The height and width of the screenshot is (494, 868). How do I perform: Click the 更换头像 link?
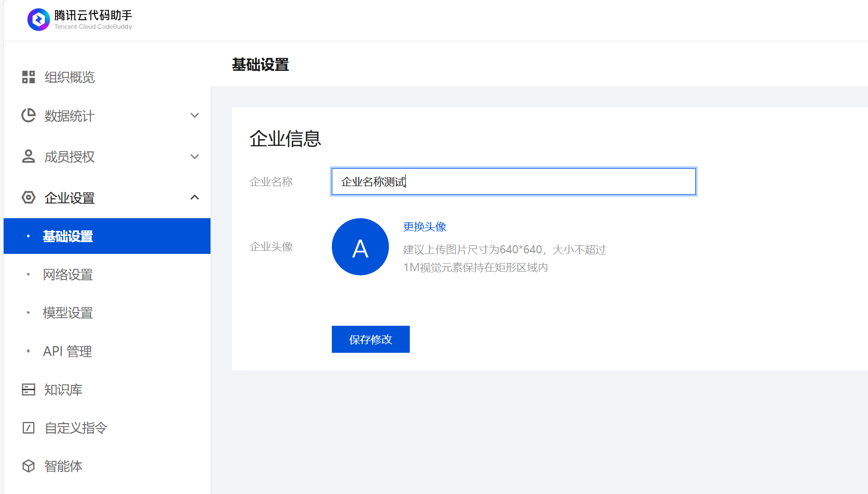425,227
